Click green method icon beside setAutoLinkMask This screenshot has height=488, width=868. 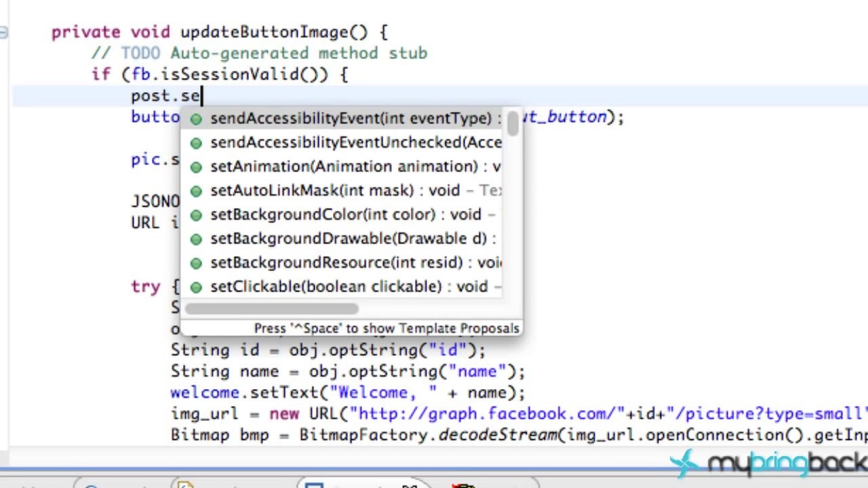click(x=196, y=191)
